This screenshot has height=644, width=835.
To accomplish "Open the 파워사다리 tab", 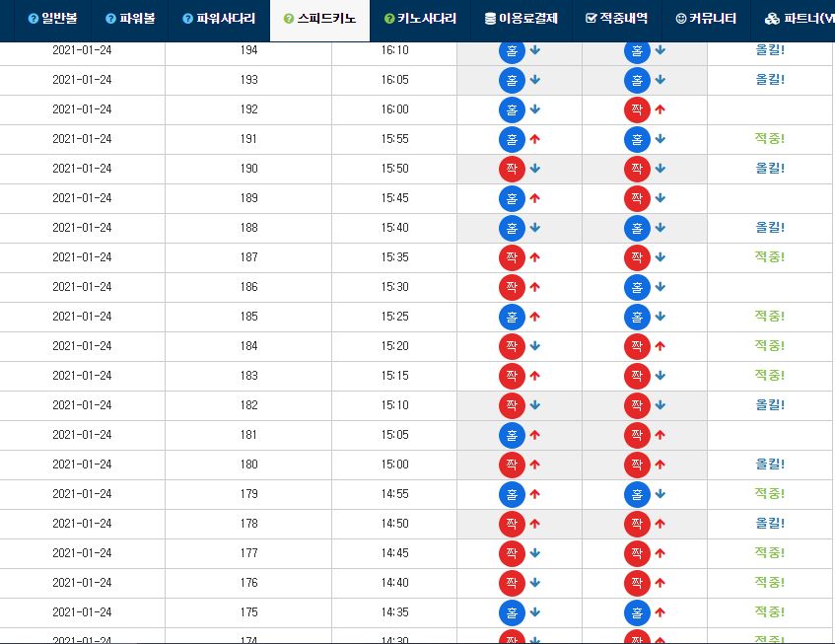I will pyautogui.click(x=219, y=19).
